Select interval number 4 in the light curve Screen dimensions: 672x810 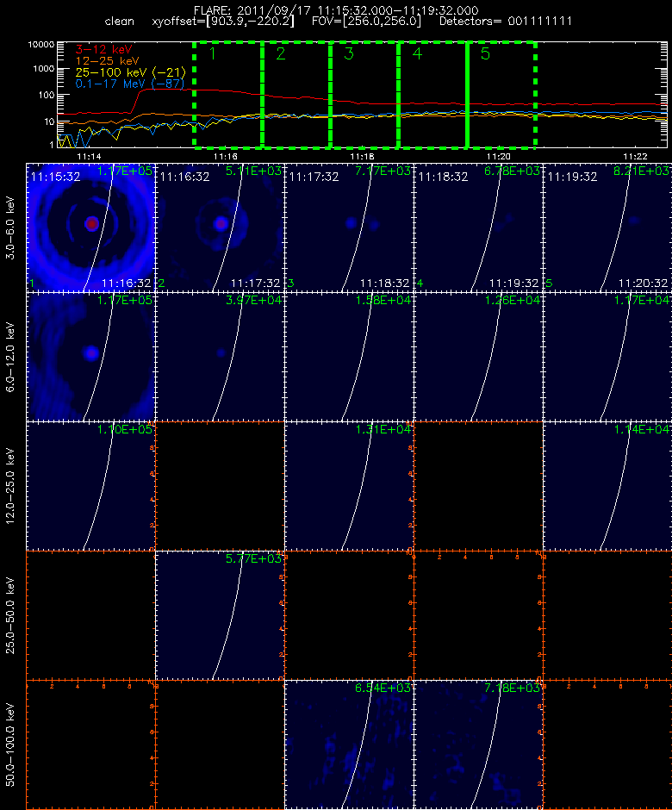coord(417,53)
